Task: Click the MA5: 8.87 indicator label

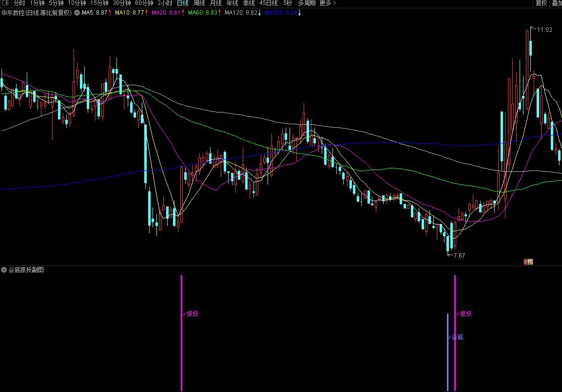Action: (95, 13)
